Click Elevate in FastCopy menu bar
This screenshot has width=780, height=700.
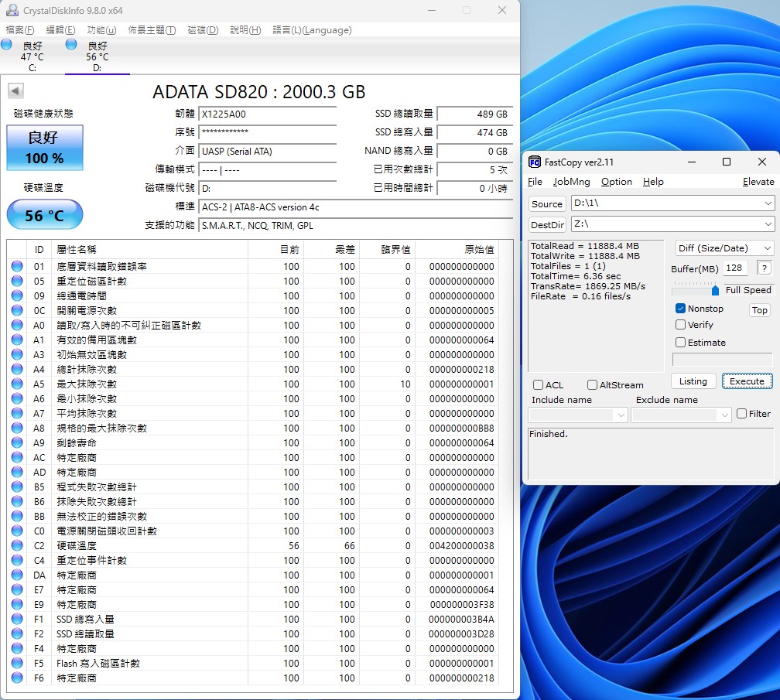coord(758,182)
